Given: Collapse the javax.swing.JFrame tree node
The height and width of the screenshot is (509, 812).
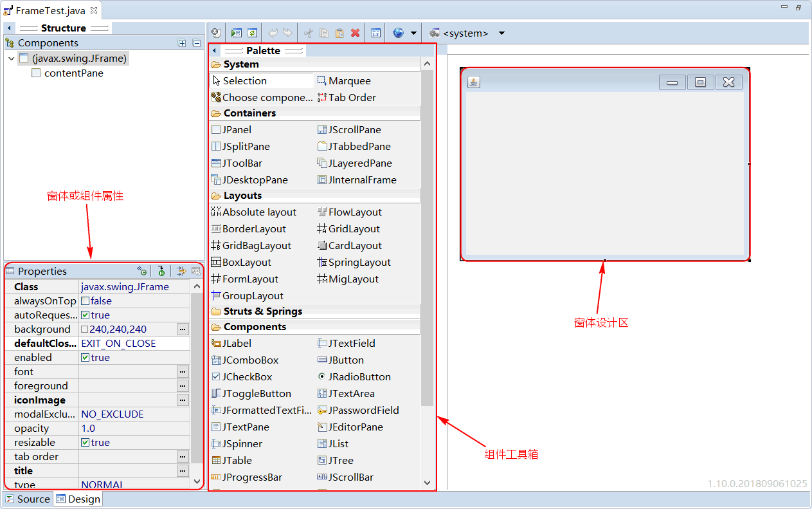Looking at the screenshot, I should click(x=10, y=58).
